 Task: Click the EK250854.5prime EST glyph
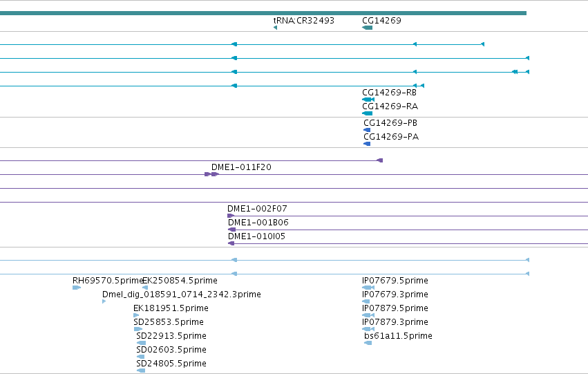(x=145, y=288)
